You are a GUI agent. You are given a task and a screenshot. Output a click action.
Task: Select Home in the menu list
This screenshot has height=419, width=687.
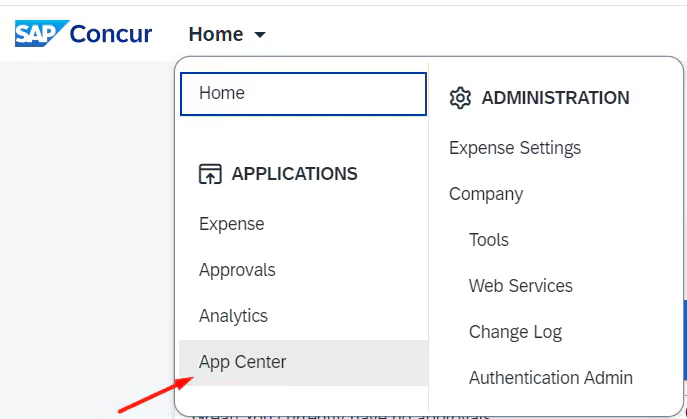[303, 94]
